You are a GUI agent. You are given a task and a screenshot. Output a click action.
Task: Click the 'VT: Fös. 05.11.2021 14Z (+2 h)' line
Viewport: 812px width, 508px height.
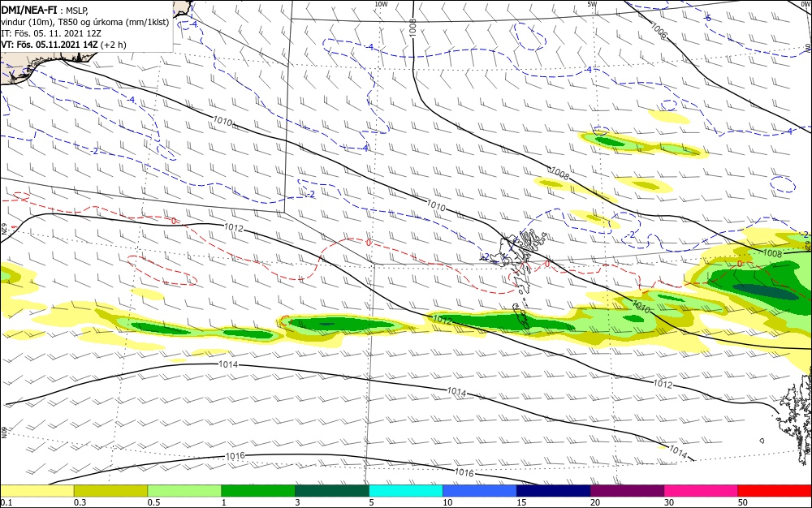click(63, 45)
